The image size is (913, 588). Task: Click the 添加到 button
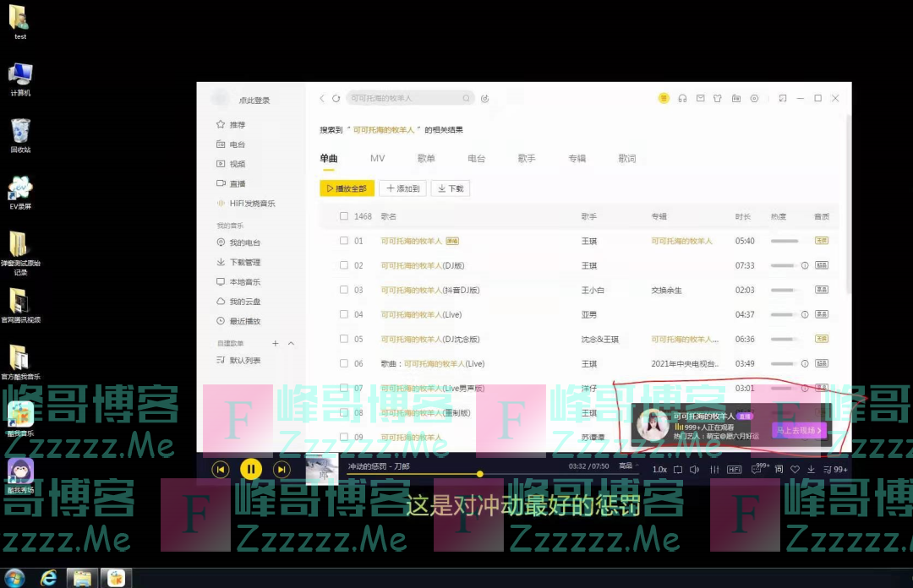click(x=403, y=188)
